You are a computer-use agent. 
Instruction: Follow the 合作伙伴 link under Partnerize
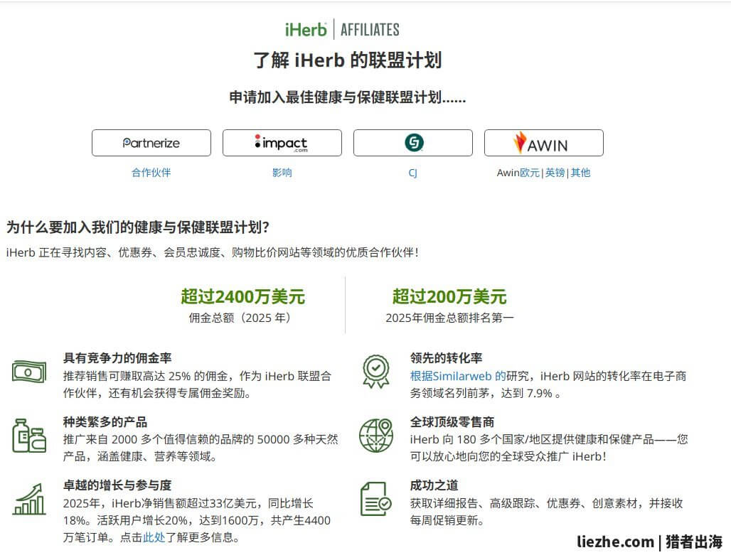[x=151, y=173]
